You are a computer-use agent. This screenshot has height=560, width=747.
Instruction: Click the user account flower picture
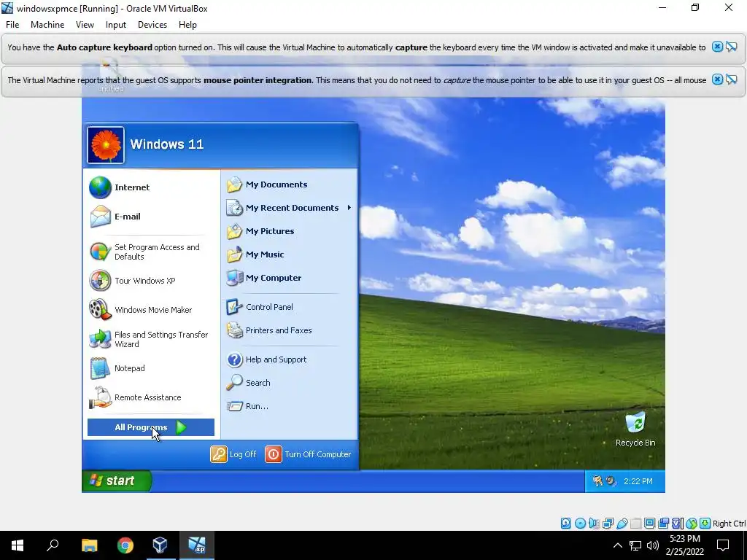point(106,145)
